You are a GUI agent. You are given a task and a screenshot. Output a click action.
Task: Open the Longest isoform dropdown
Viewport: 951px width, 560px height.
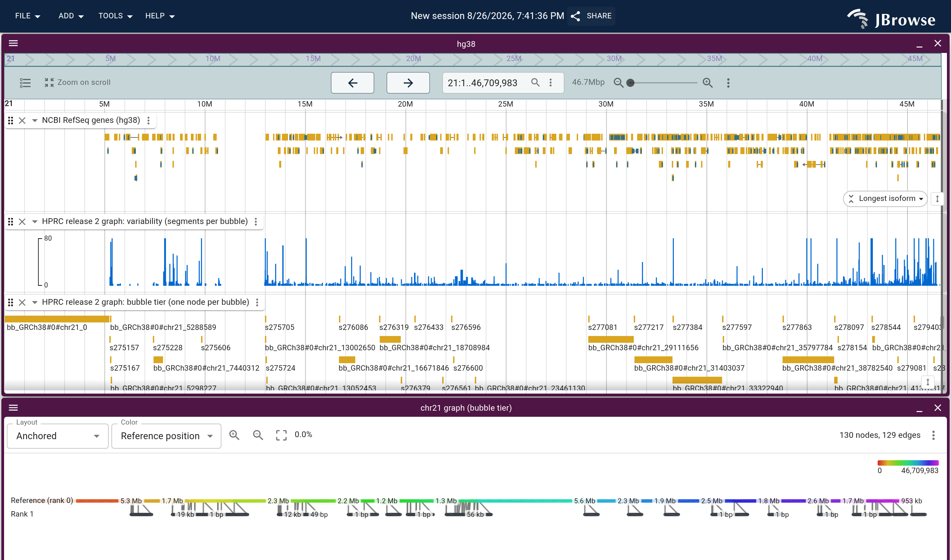(885, 199)
